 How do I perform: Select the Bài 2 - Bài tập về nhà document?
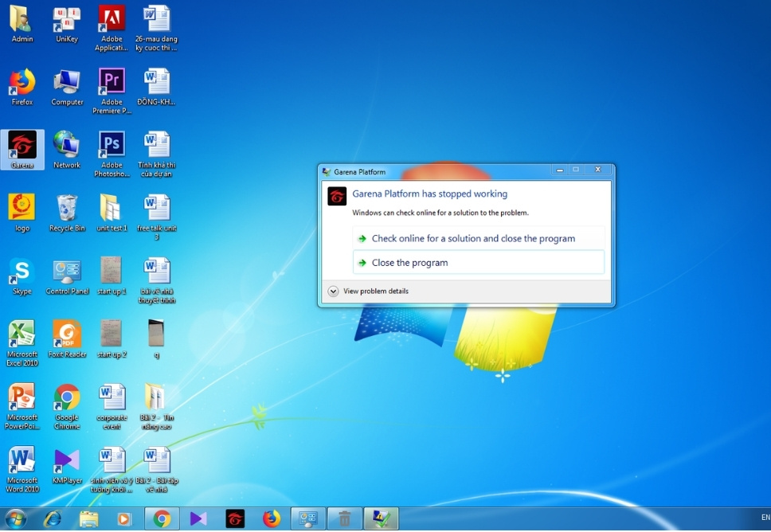(156, 469)
